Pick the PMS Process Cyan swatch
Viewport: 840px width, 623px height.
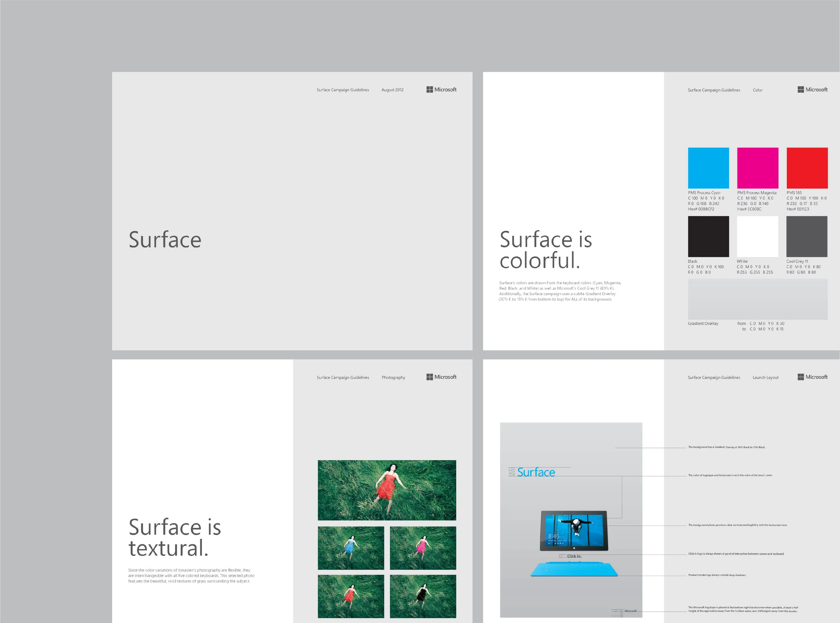point(708,168)
